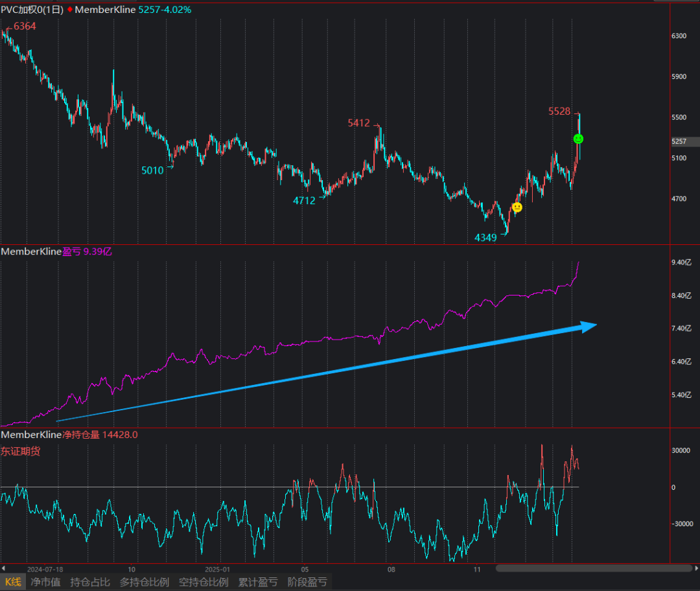700x591 pixels.
Task: Click the horizontal timeline scrollbar thumb
Action: [594, 568]
